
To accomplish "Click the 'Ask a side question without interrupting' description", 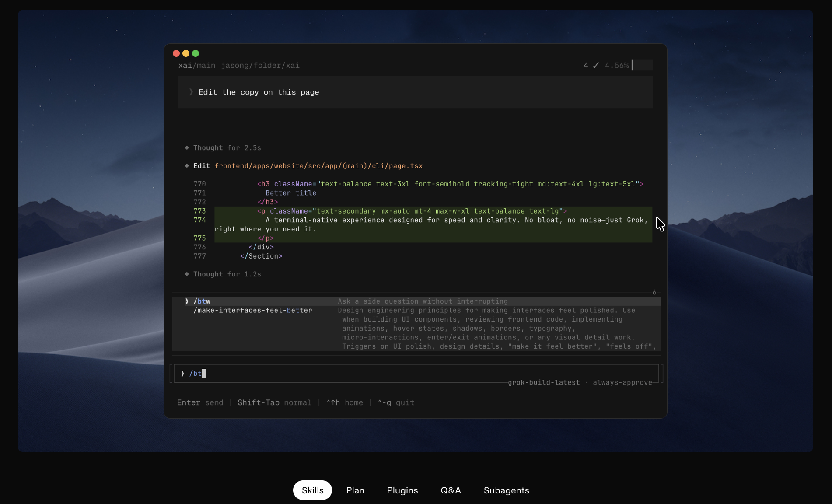I will [423, 301].
